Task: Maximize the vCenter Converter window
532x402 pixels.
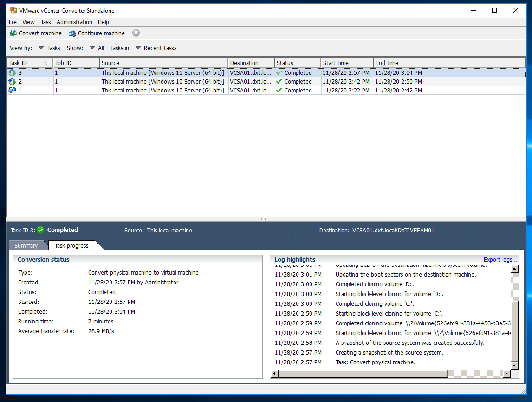Action: (x=494, y=11)
